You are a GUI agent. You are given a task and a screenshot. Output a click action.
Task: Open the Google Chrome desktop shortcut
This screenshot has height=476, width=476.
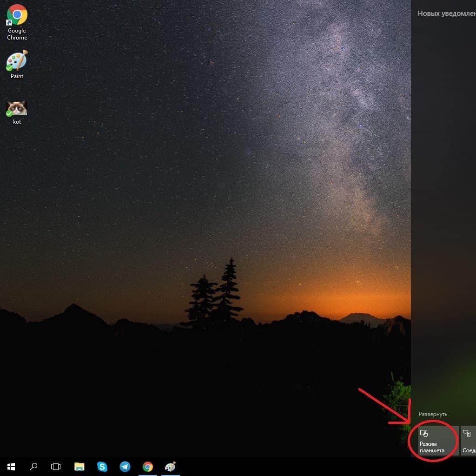[x=17, y=22]
